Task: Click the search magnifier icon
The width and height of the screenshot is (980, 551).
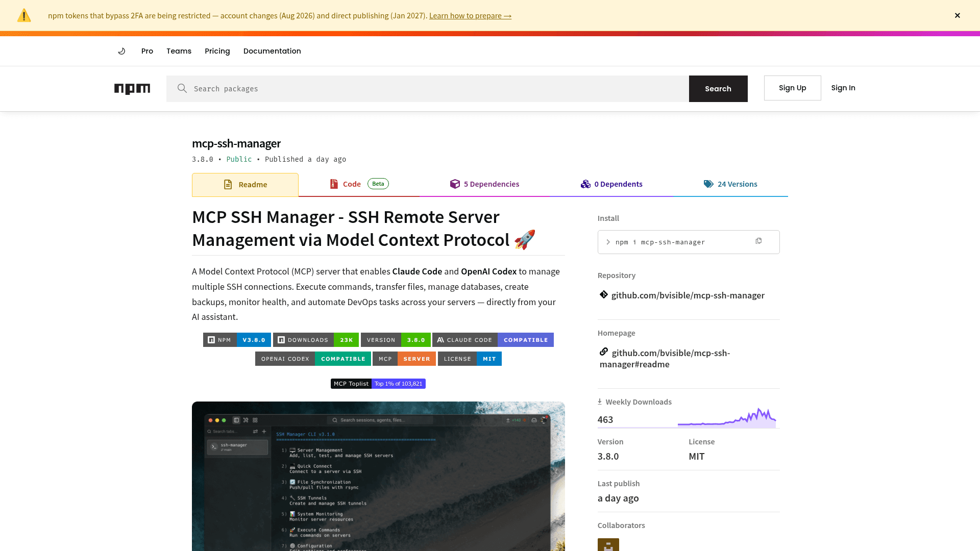Action: point(182,88)
